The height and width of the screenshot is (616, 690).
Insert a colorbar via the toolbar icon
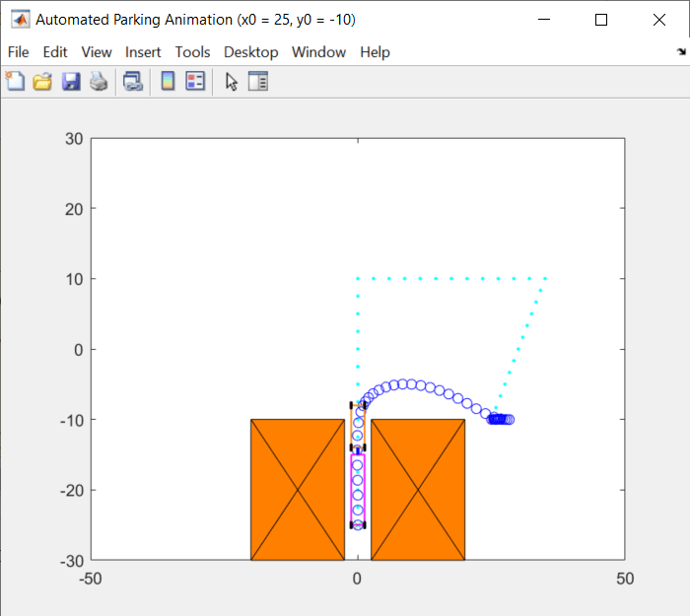(168, 82)
